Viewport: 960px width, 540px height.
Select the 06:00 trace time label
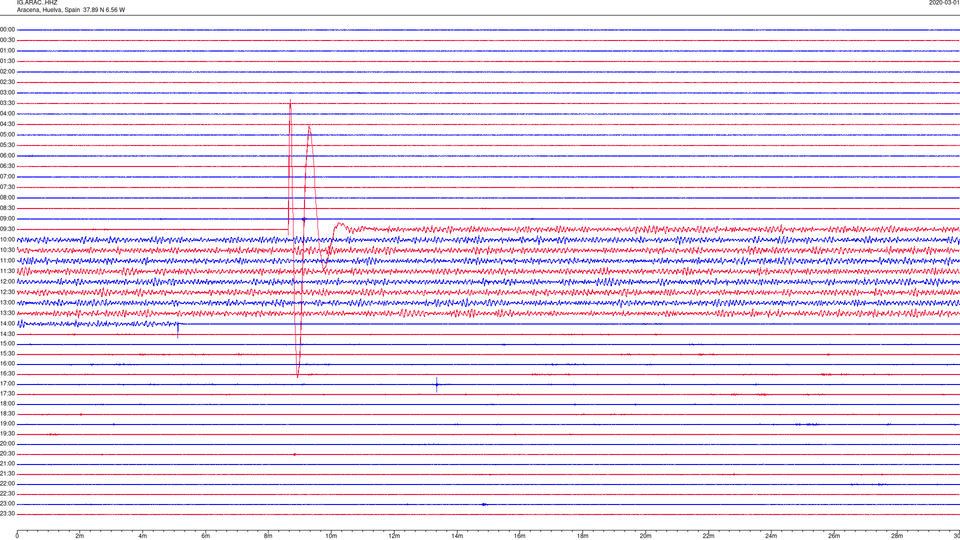[7, 156]
